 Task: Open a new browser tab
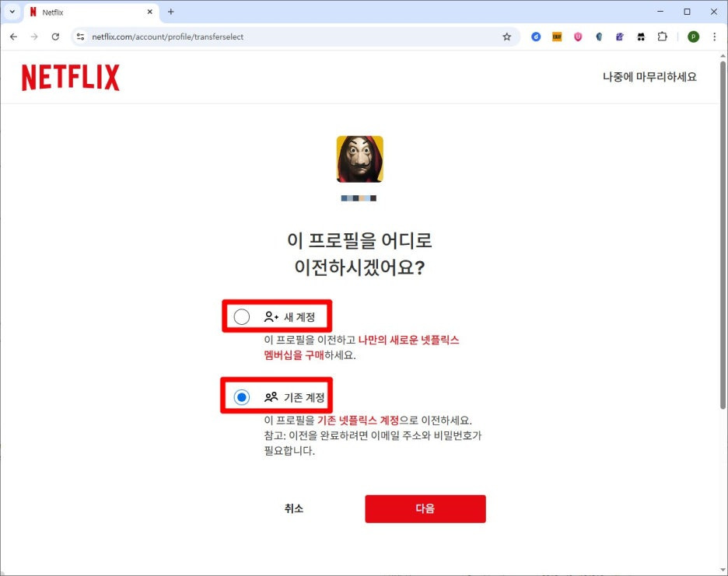pyautogui.click(x=171, y=12)
